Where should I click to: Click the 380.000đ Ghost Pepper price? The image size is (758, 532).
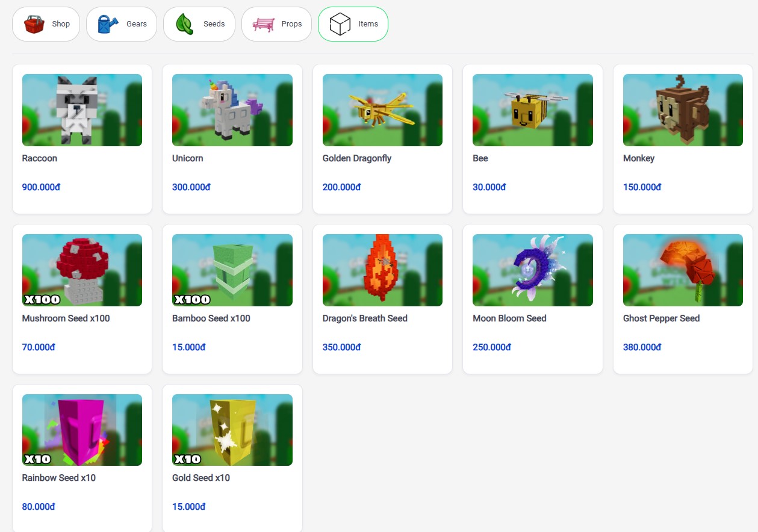[x=642, y=347]
